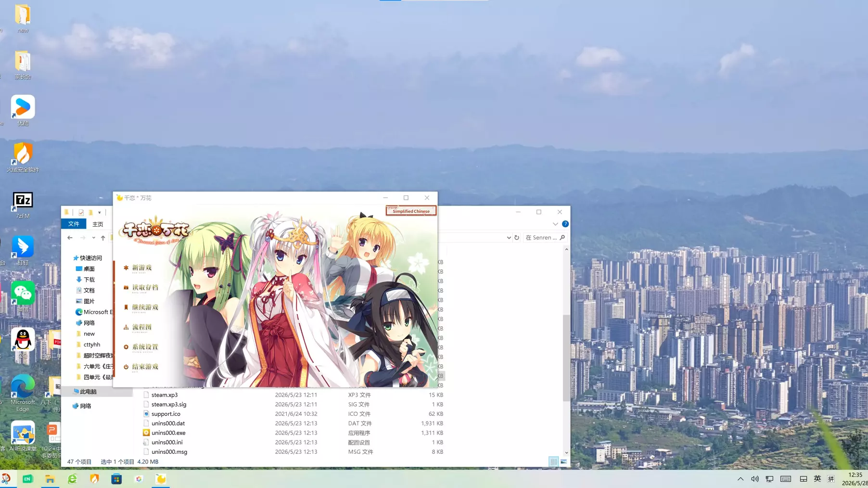Open the WeChat desktop shortcut
This screenshot has width=868, height=488.
pyautogui.click(x=23, y=297)
